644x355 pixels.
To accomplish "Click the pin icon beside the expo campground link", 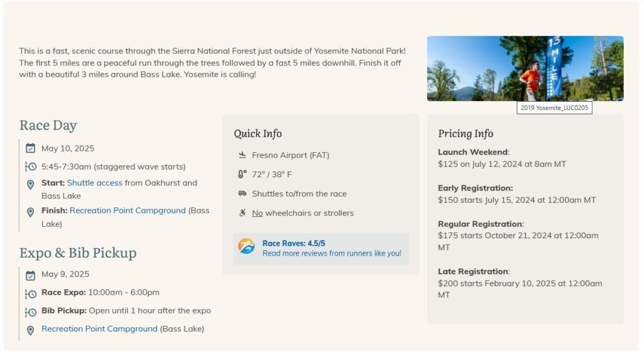I will (x=30, y=330).
